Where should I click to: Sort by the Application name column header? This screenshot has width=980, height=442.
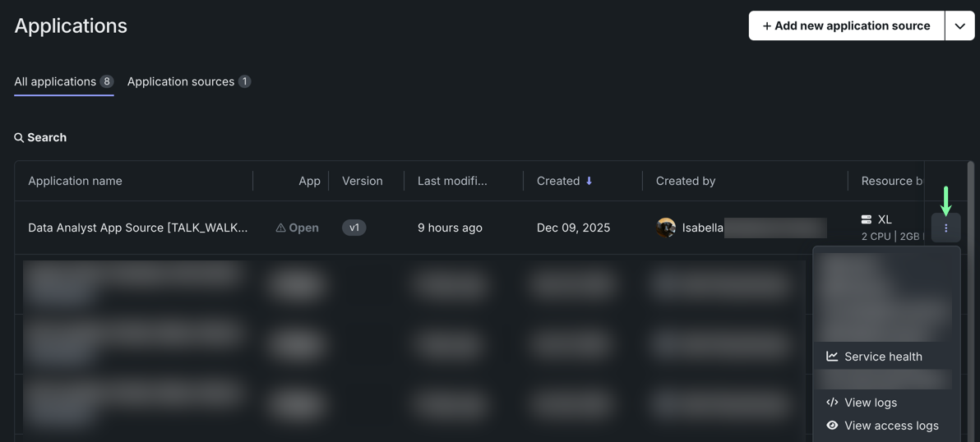click(x=75, y=182)
